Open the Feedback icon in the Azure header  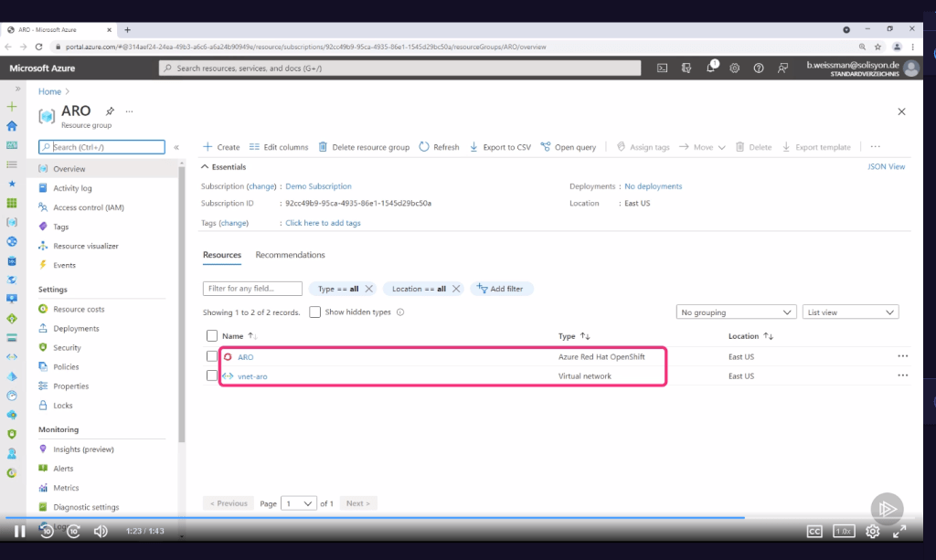(782, 68)
